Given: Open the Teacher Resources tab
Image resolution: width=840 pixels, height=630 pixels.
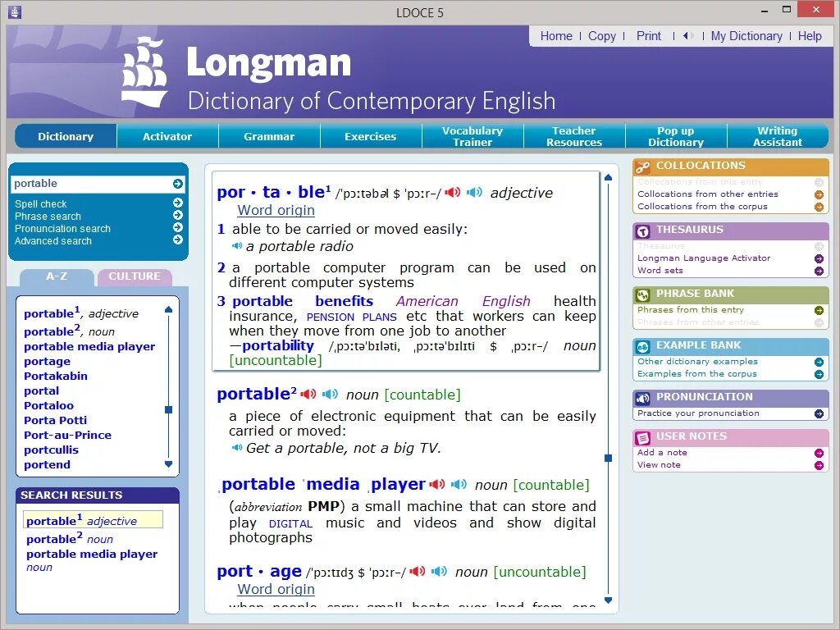Looking at the screenshot, I should point(573,136).
